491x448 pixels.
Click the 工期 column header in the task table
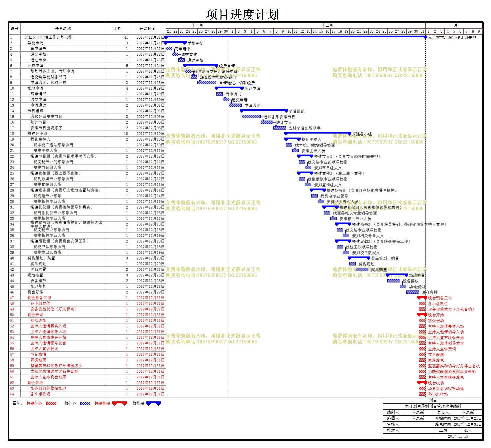tap(117, 29)
